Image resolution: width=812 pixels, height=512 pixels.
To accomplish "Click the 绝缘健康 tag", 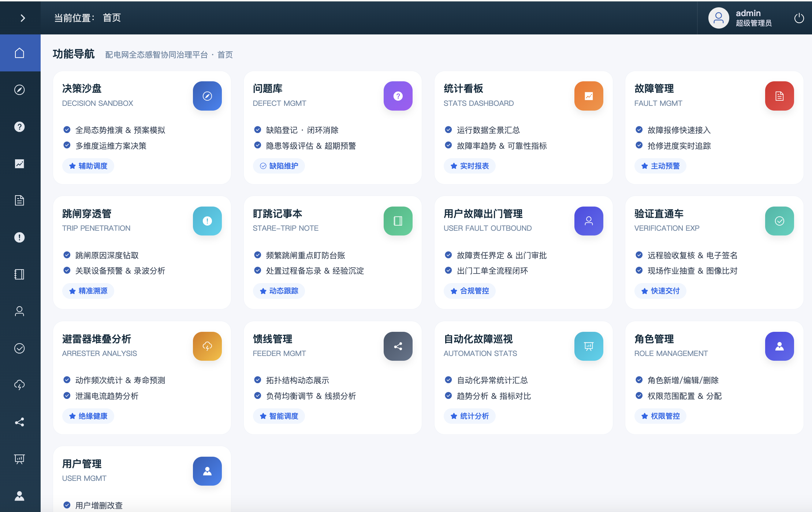I will click(88, 416).
